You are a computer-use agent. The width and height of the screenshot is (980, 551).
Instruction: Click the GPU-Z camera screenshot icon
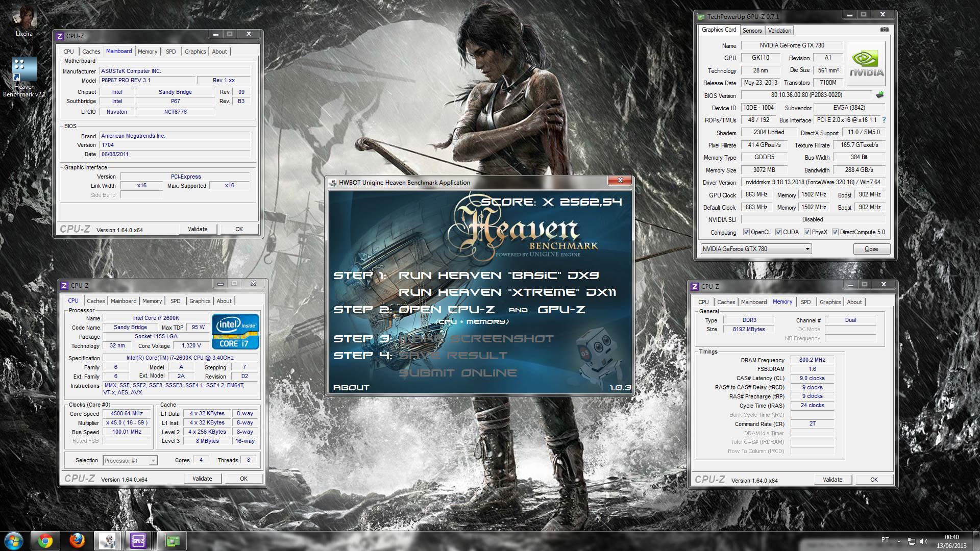pyautogui.click(x=885, y=30)
